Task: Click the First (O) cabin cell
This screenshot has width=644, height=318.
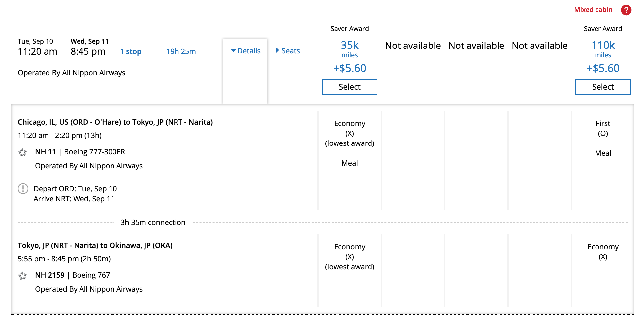Action: click(603, 128)
